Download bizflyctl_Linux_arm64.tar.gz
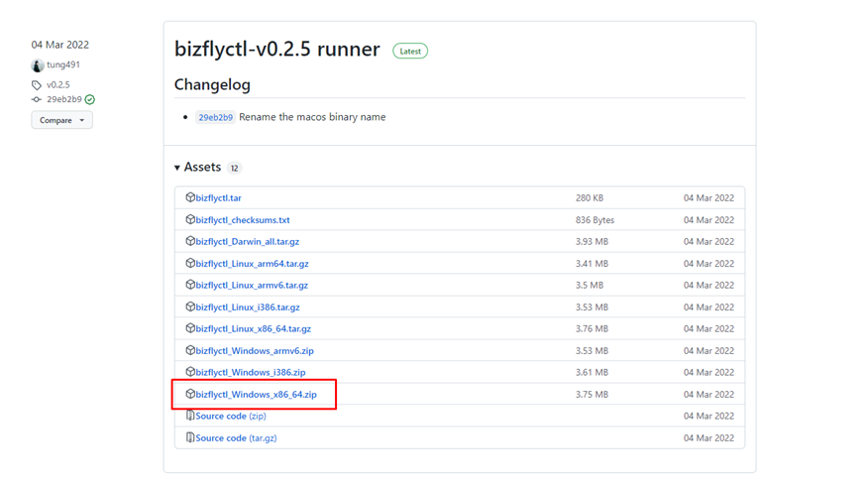The image size is (868, 488). tap(252, 264)
